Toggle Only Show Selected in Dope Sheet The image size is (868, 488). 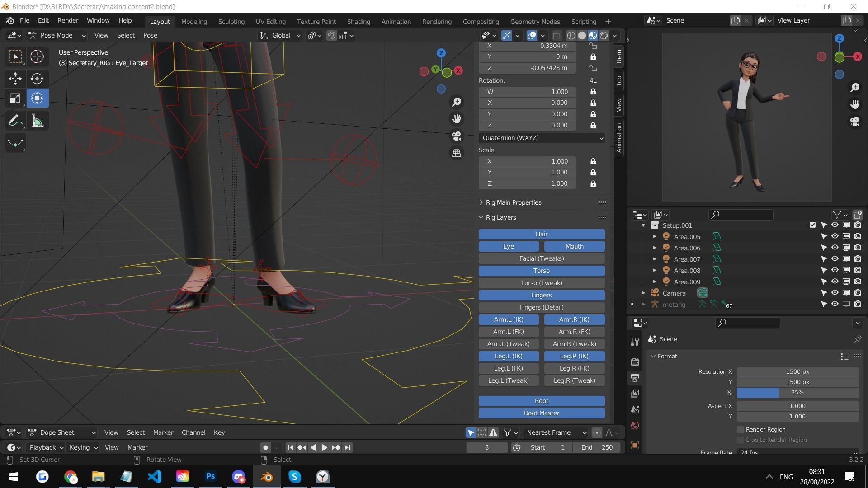(471, 432)
